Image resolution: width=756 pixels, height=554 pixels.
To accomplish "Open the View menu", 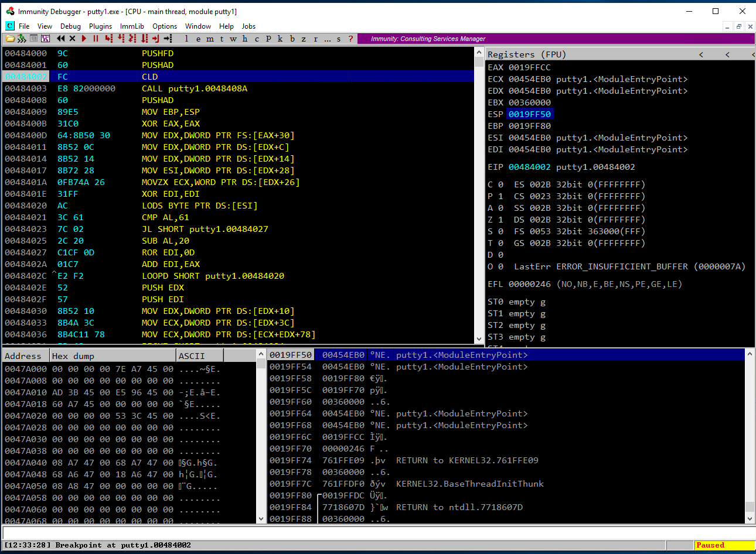I will coord(45,26).
